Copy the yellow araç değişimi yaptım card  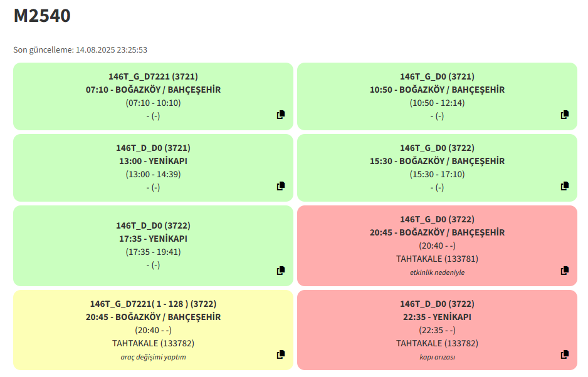(280, 354)
